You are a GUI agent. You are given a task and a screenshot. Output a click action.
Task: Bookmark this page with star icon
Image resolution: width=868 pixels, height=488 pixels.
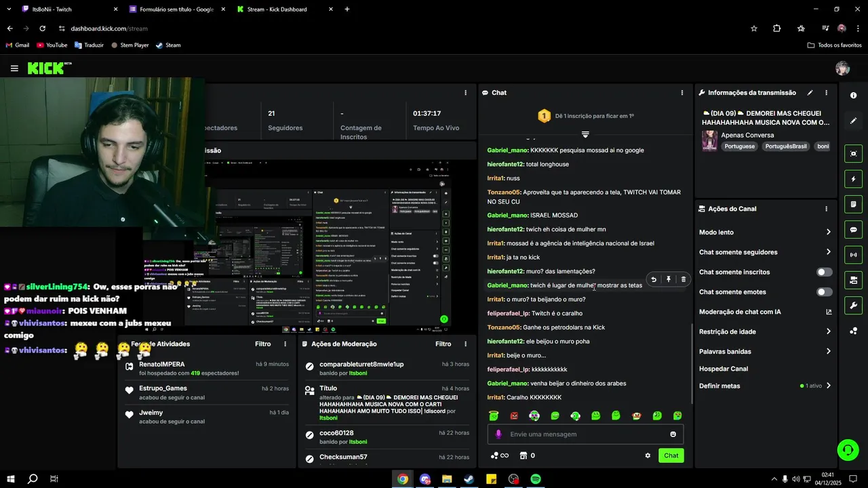click(754, 28)
